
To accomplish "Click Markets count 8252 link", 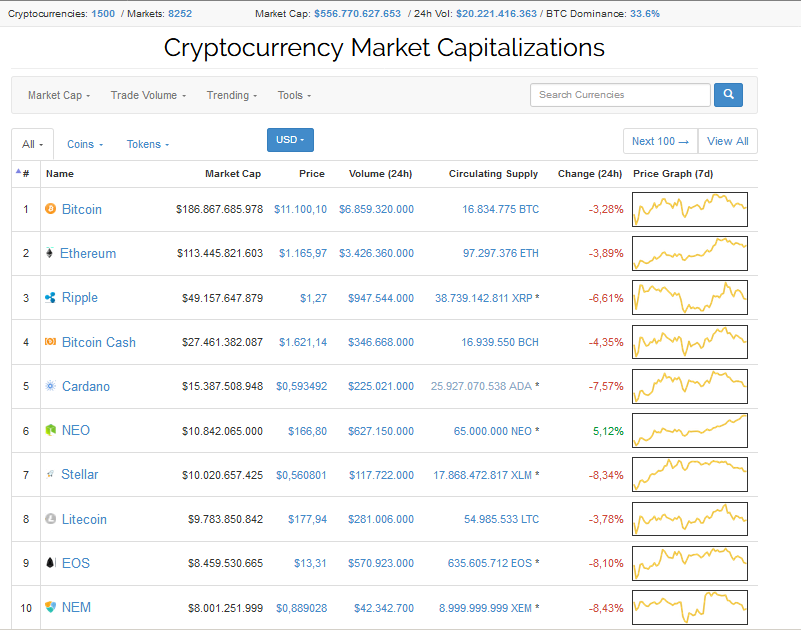I will (180, 14).
